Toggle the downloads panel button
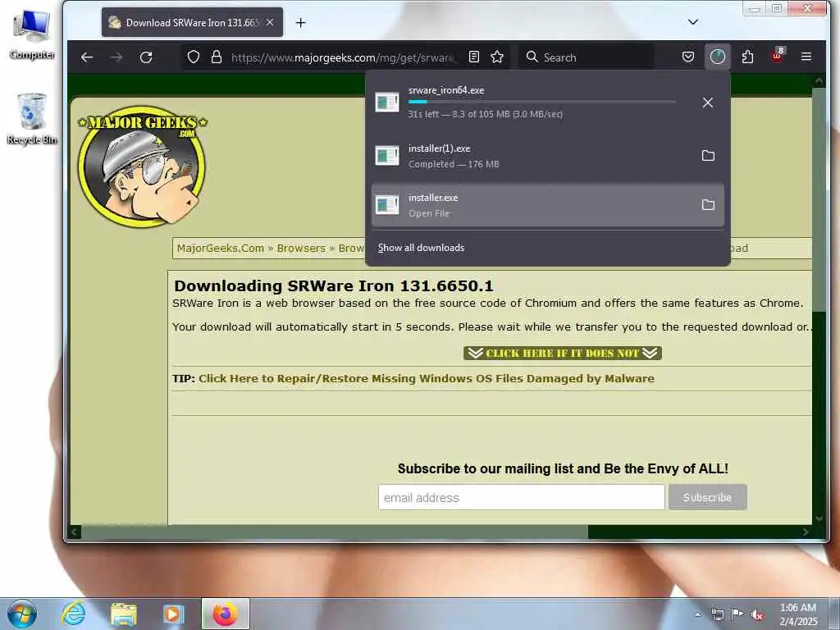840x630 pixels. coord(717,57)
